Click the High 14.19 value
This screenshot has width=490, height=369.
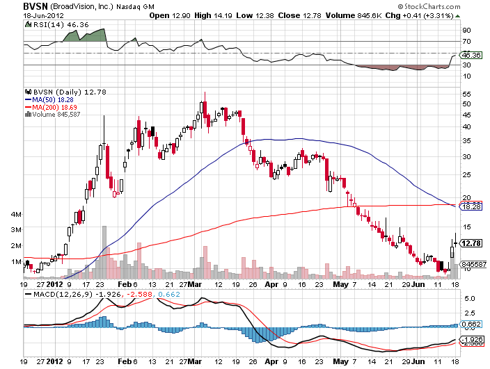tap(213, 16)
